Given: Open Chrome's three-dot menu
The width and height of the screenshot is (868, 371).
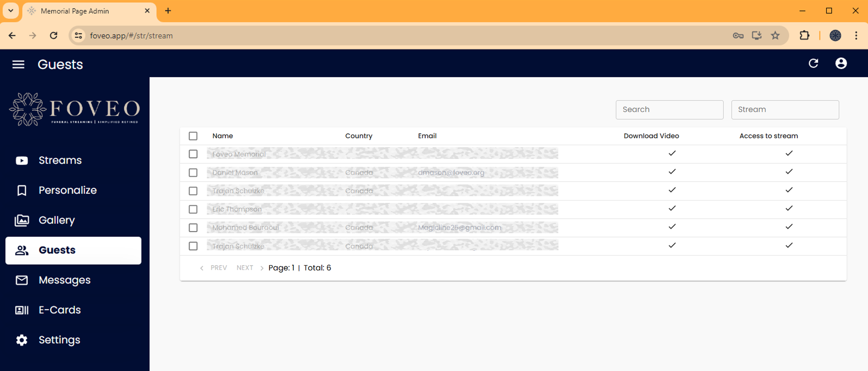Looking at the screenshot, I should coord(856,35).
